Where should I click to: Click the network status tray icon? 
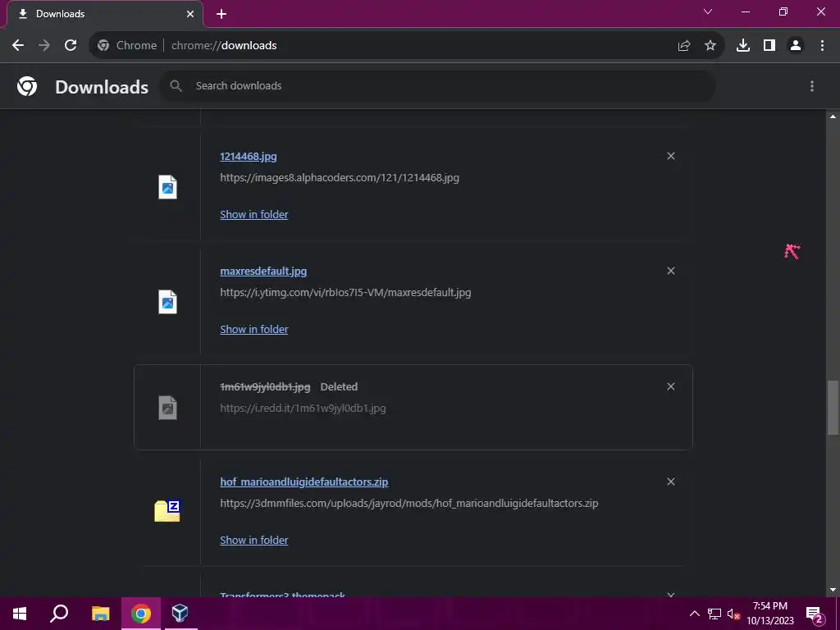click(714, 614)
